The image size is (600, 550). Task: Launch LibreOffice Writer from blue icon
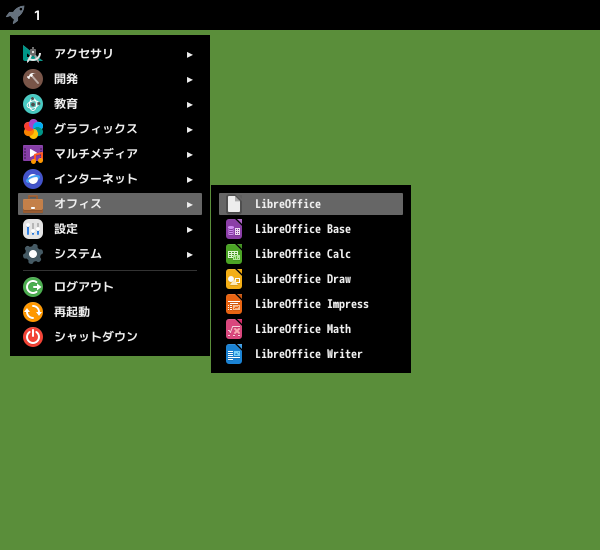coord(234,354)
